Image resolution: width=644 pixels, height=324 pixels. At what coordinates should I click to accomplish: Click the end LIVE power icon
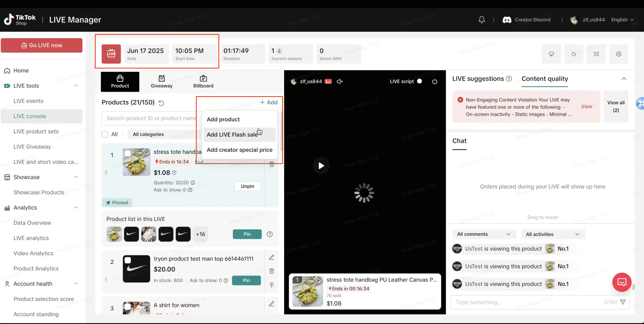pos(434,81)
